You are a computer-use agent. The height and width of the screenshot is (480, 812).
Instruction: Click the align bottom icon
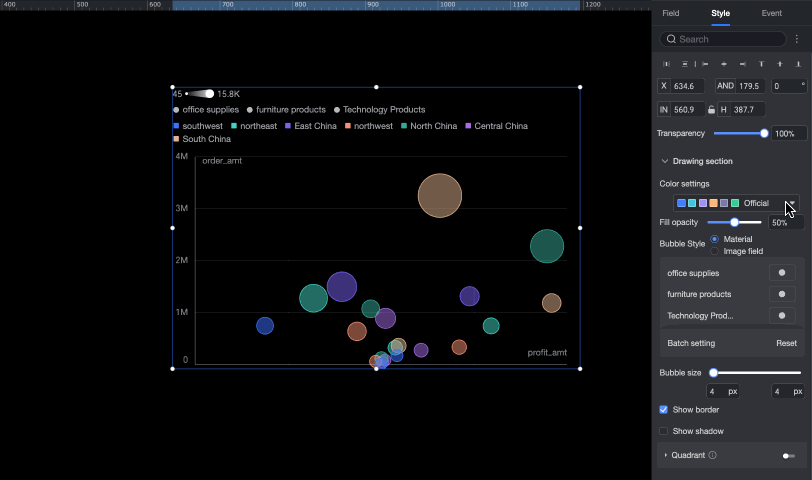[x=799, y=64]
